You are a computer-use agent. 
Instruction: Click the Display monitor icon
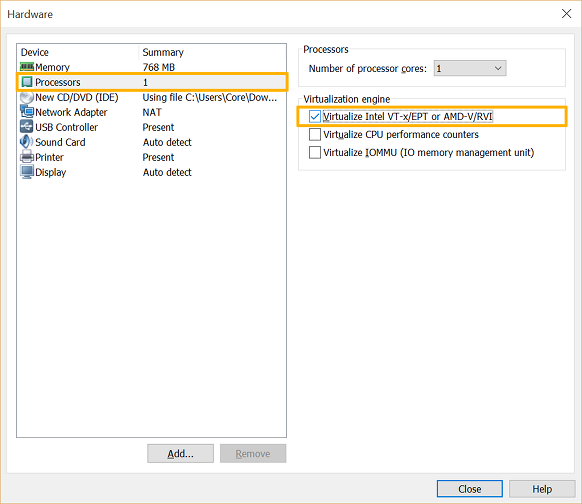point(27,172)
